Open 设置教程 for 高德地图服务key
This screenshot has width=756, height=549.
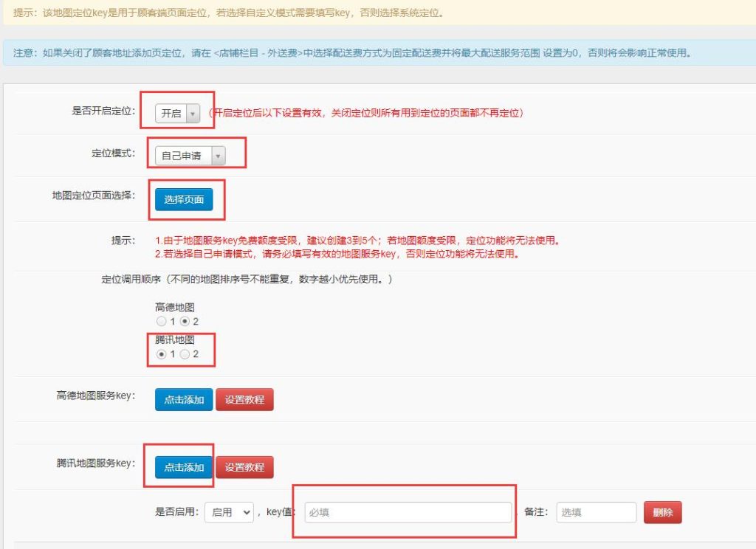244,399
